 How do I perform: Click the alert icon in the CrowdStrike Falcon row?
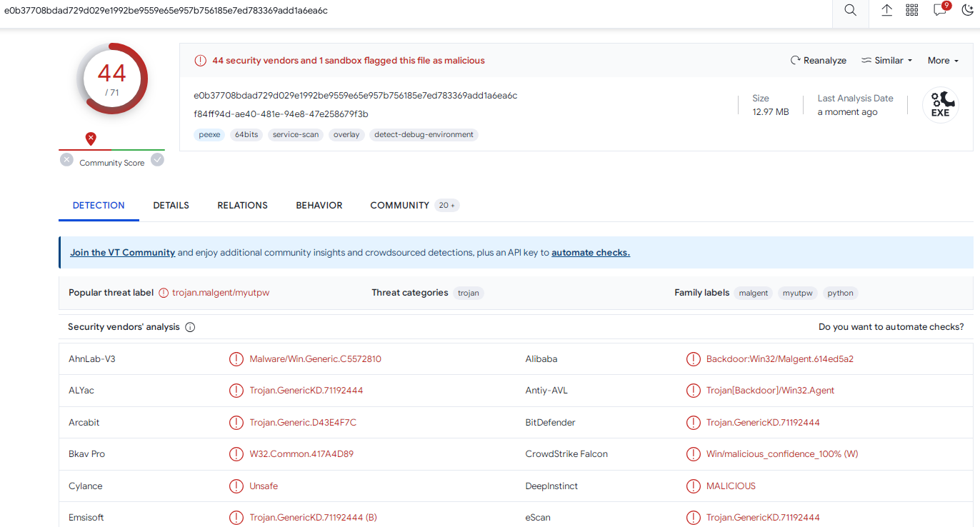coord(693,454)
